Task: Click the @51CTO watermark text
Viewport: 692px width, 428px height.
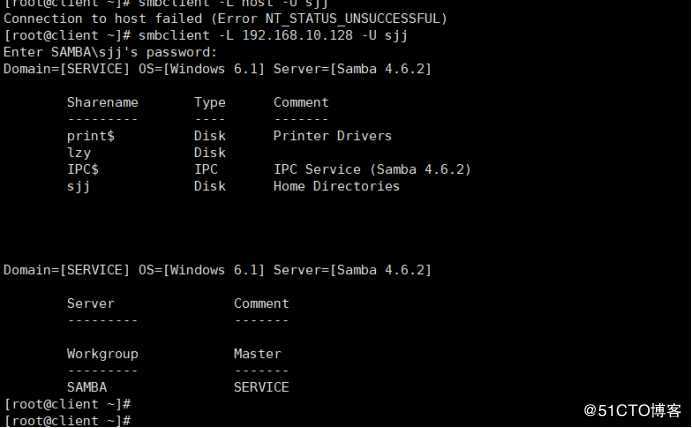Action: point(632,410)
